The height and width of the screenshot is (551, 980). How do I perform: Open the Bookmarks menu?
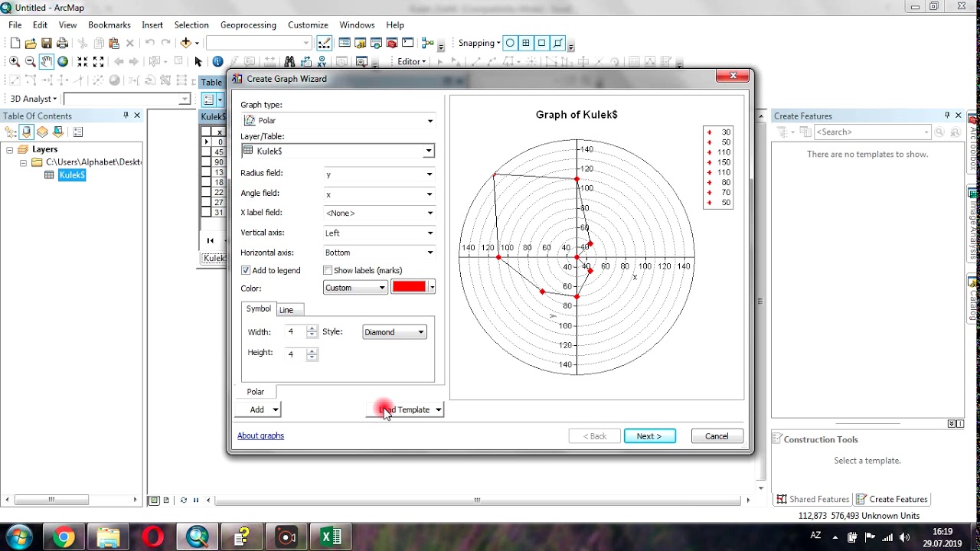coord(109,25)
